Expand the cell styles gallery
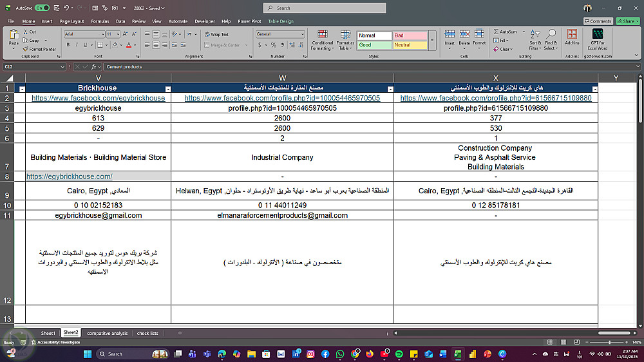Image resolution: width=644 pixels, height=362 pixels. click(432, 41)
